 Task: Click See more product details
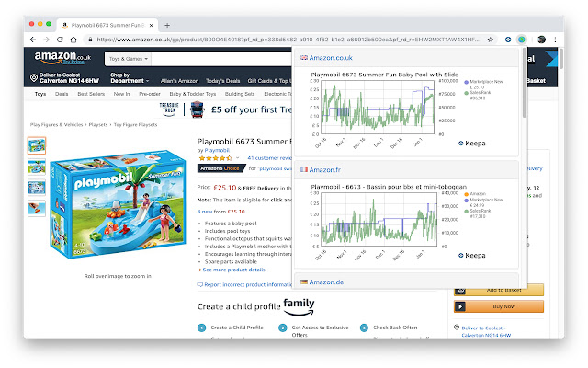tap(233, 270)
